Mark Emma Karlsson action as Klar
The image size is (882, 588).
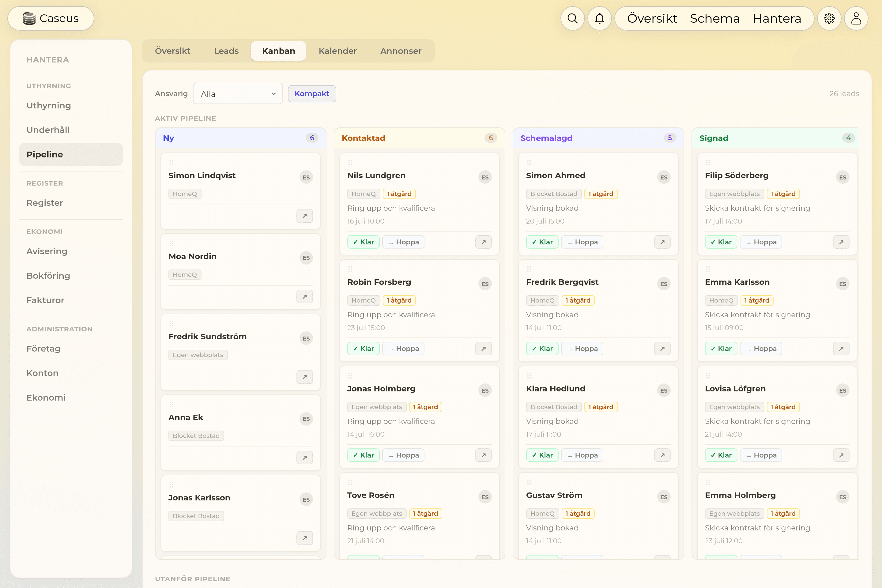click(721, 349)
